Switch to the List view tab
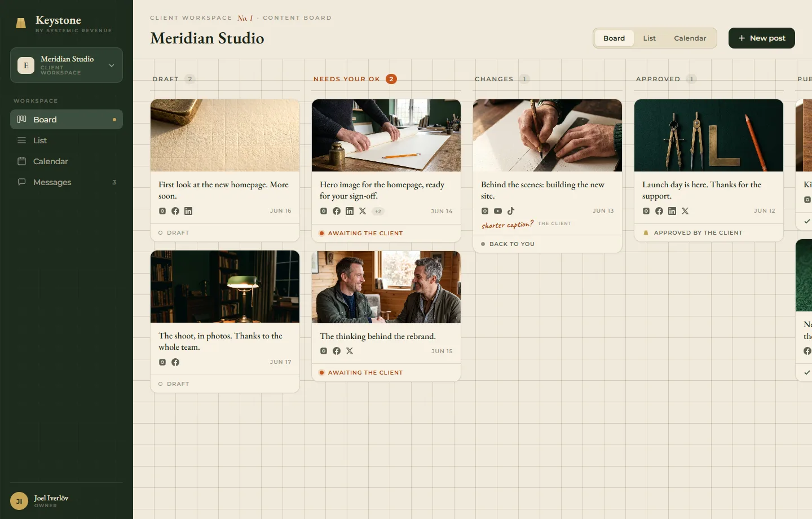812x519 pixels. pyautogui.click(x=650, y=38)
